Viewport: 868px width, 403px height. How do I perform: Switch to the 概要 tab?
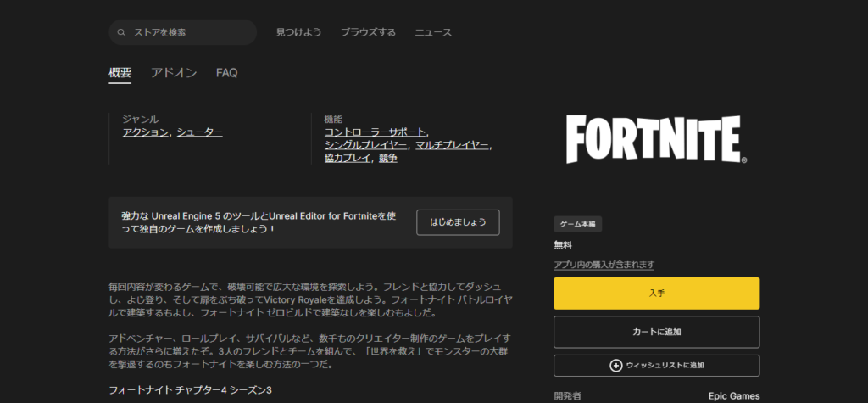(x=120, y=73)
